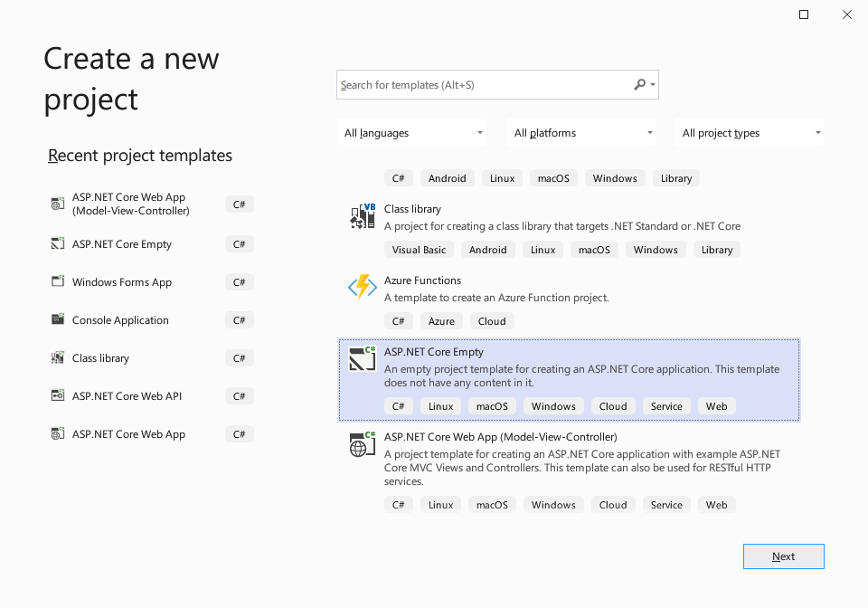Expand the search options arrow beside magnifier
868x608 pixels.
653,85
